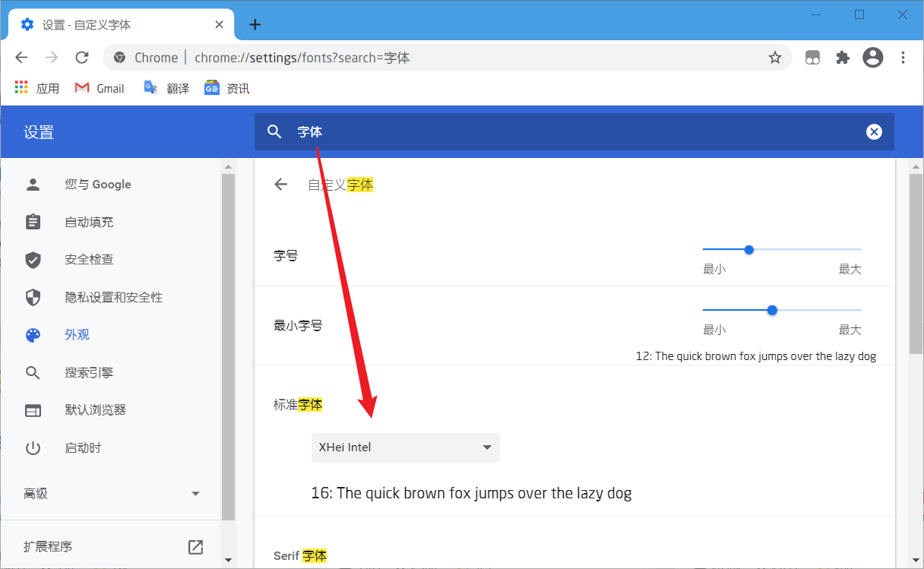Clear the settings search with X icon

(874, 132)
